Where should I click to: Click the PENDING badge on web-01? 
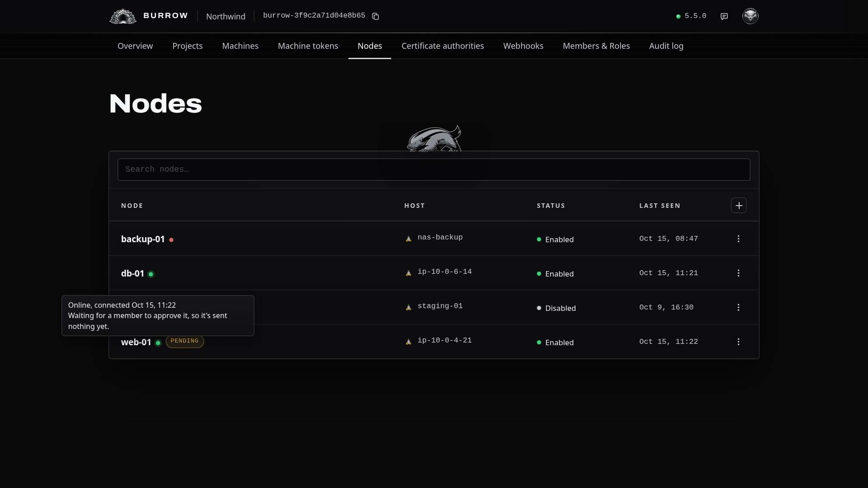pos(184,341)
